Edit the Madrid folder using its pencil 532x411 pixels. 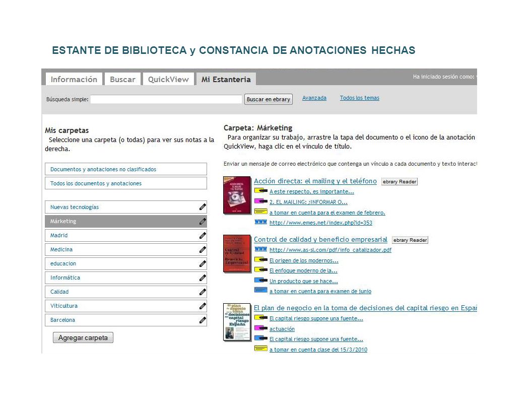[203, 235]
